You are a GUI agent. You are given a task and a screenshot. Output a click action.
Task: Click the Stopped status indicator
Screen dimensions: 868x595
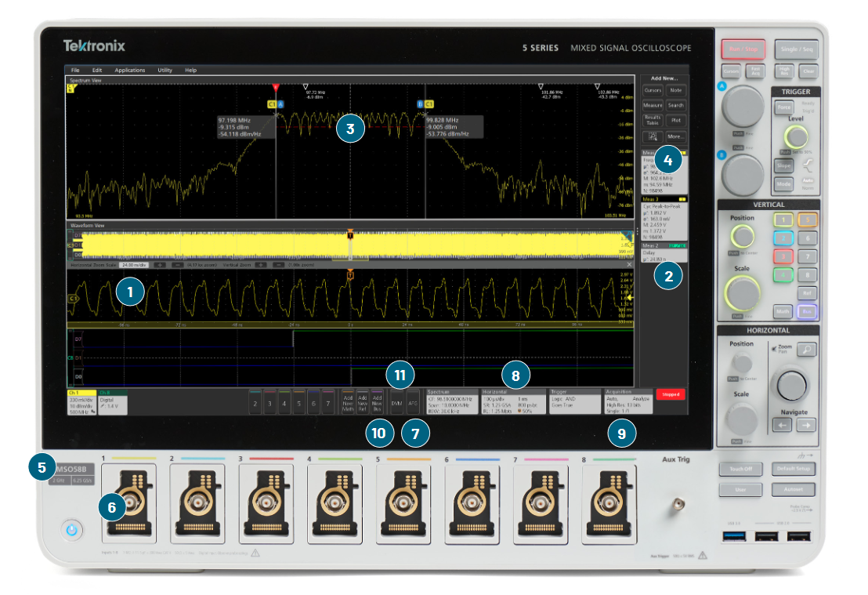[x=671, y=394]
